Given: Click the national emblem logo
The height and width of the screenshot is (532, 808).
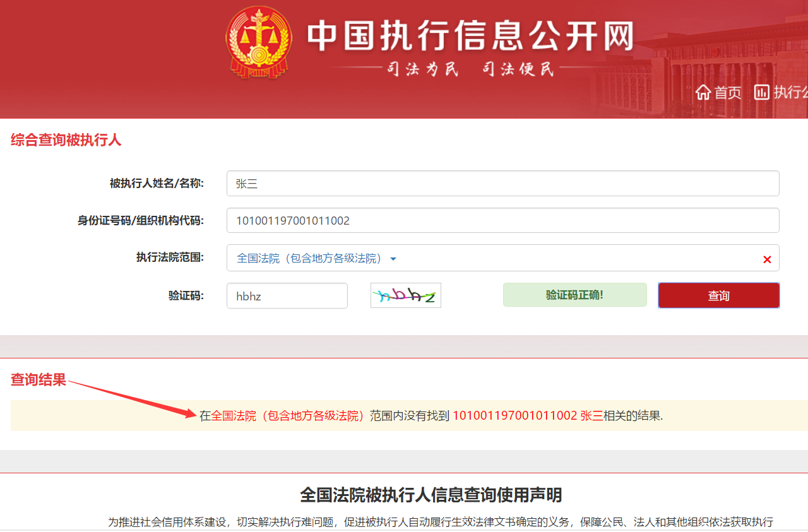Looking at the screenshot, I should tap(259, 42).
